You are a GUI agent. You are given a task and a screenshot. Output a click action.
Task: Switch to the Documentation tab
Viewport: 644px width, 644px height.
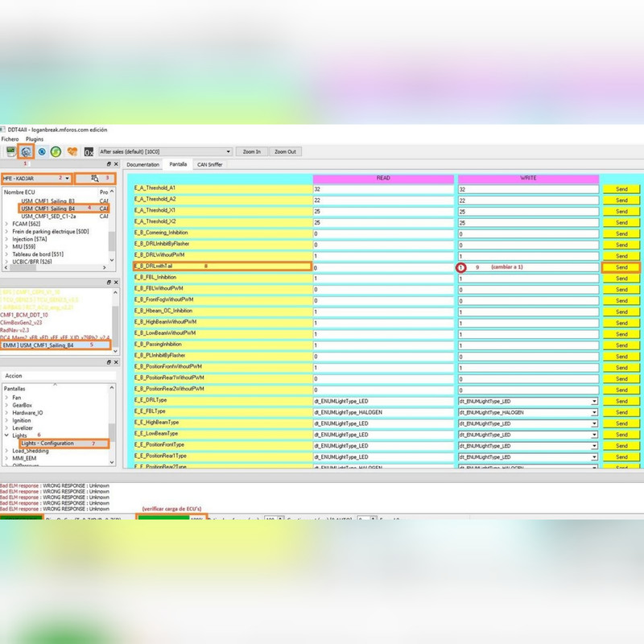143,164
